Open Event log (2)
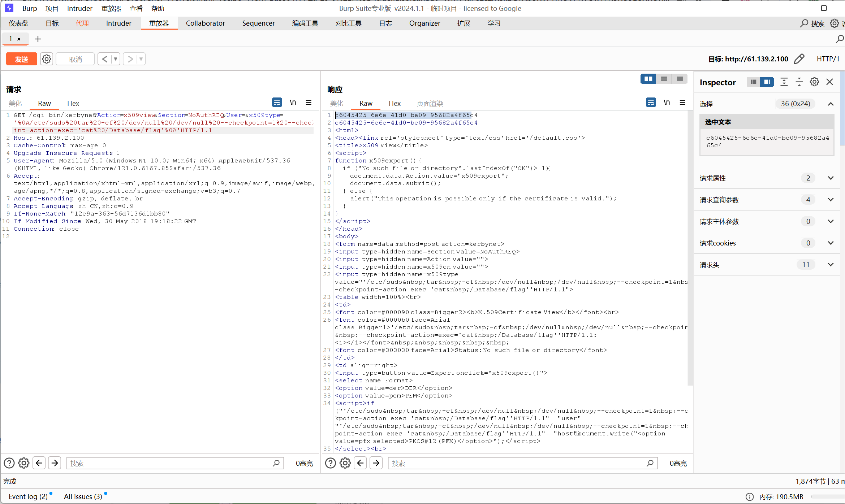845x504 pixels. point(28,496)
